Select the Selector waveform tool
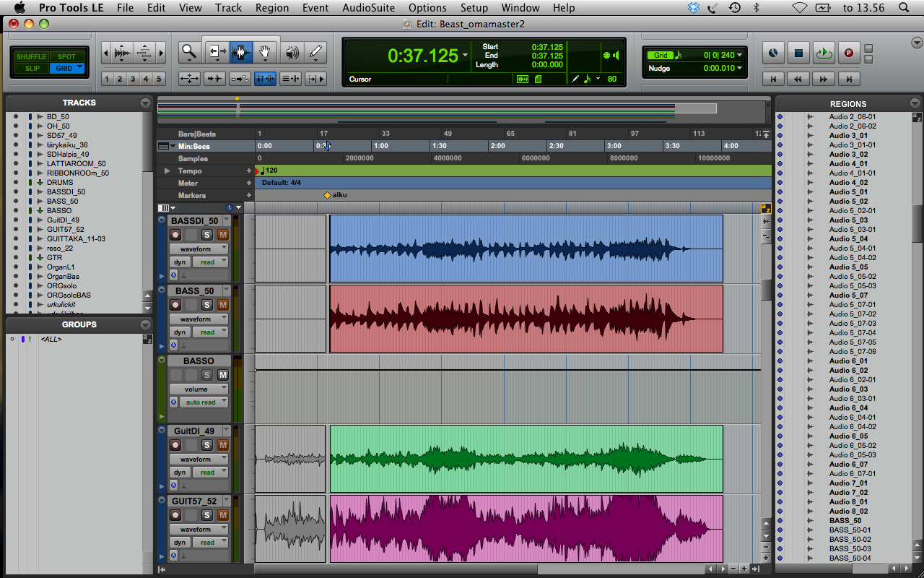924x578 pixels. pyautogui.click(x=240, y=52)
